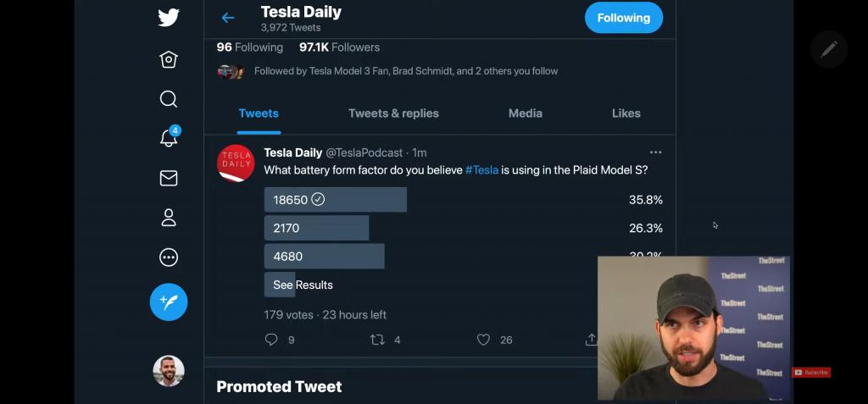Switch to the Media tab
This screenshot has width=868, height=404.
[526, 113]
